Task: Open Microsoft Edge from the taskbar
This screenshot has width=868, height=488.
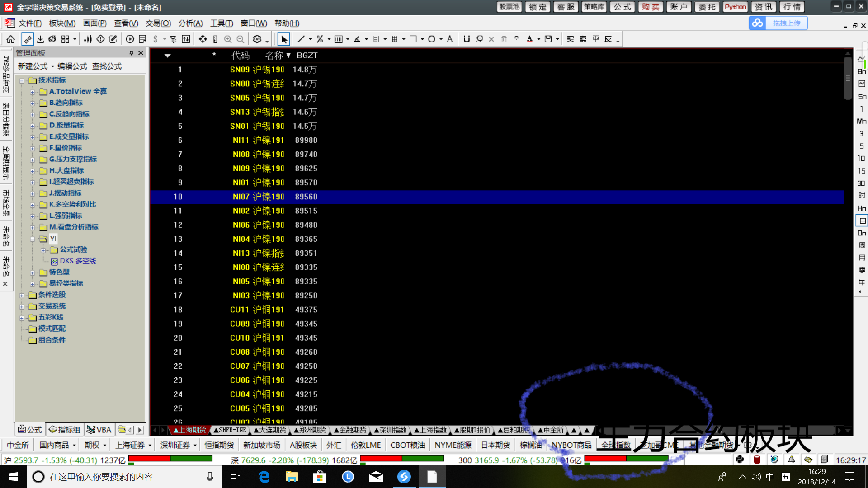Action: click(264, 477)
